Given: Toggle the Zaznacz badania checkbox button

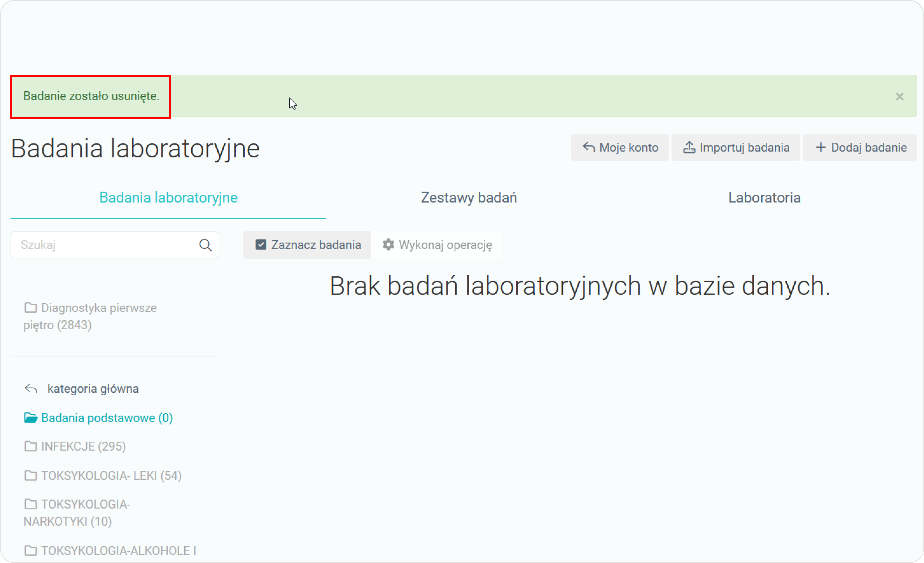Looking at the screenshot, I should click(x=307, y=245).
